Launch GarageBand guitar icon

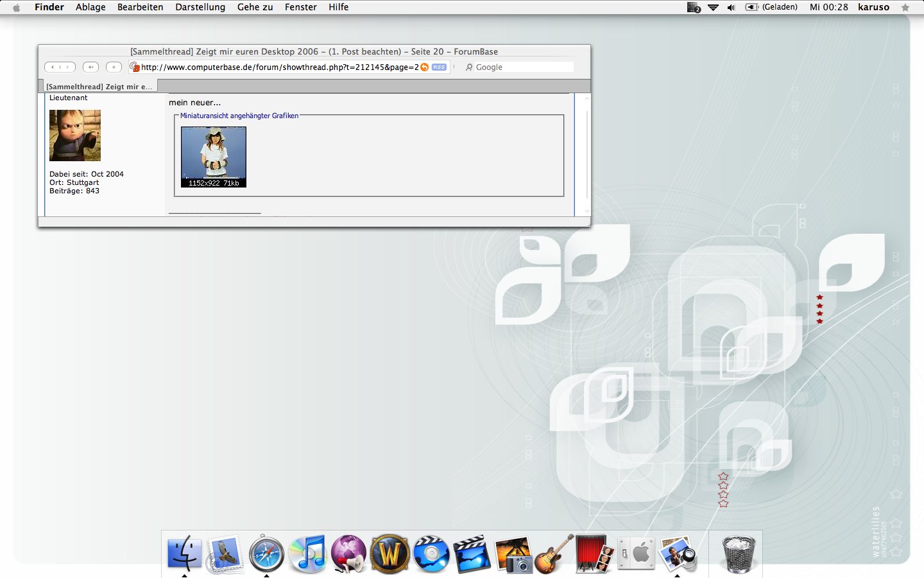coord(554,554)
